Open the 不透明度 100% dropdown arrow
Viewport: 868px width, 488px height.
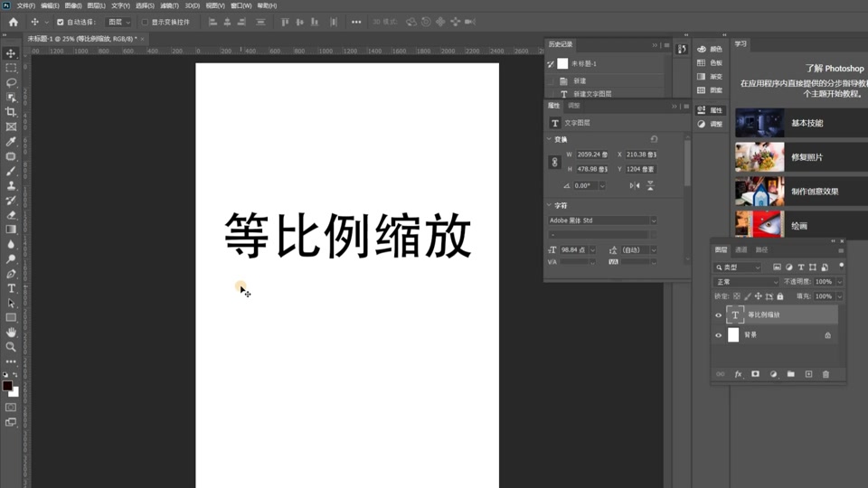tap(839, 282)
